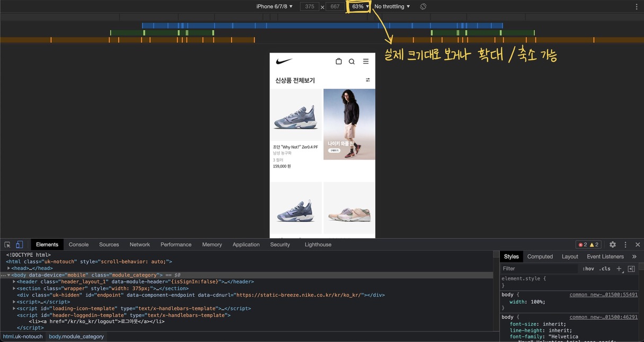
Task: Click stylesheet link ending 01500:55491
Action: pos(604,295)
